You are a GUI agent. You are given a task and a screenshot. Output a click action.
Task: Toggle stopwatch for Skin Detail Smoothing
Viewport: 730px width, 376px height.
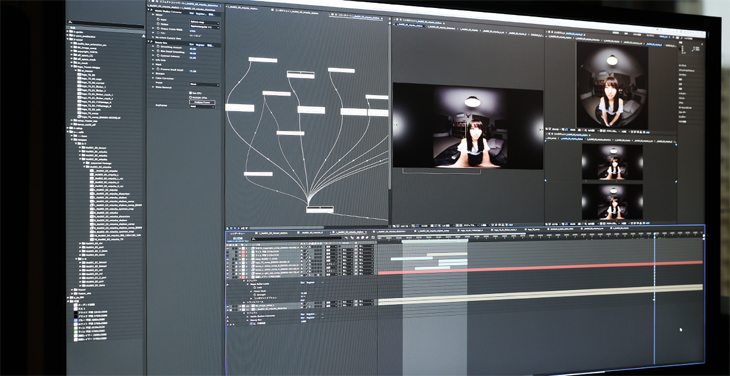[x=158, y=51]
